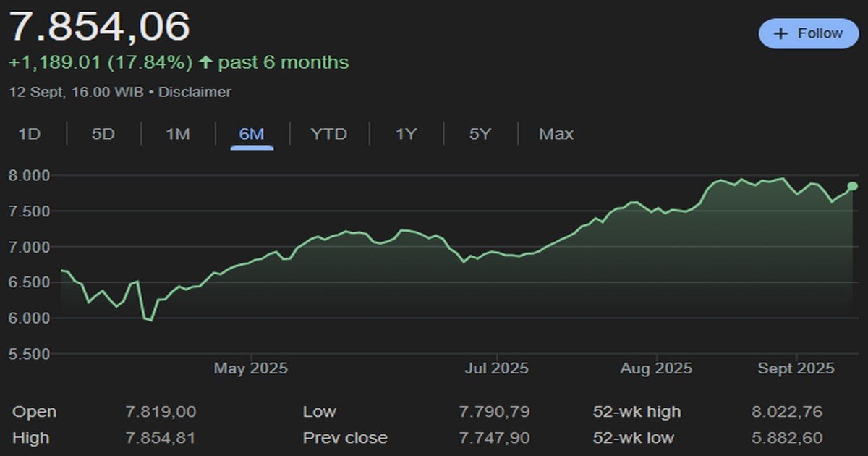
Task: Click the plus icon in Follow
Action: click(780, 34)
